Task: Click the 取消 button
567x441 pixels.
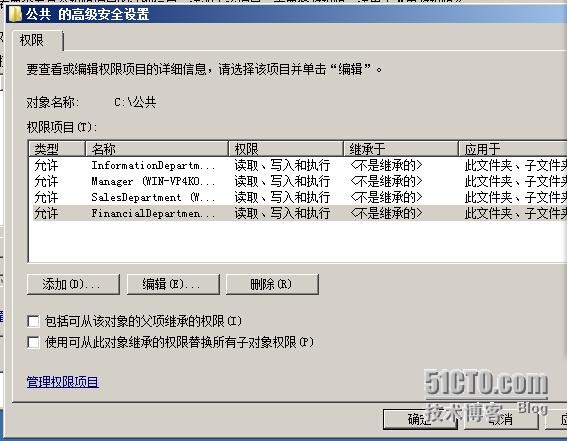Action: (x=501, y=420)
